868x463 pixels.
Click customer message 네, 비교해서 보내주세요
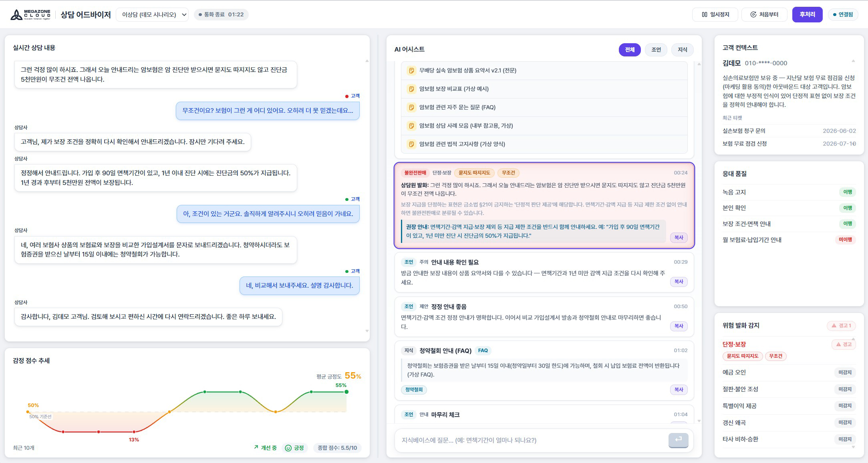click(300, 286)
